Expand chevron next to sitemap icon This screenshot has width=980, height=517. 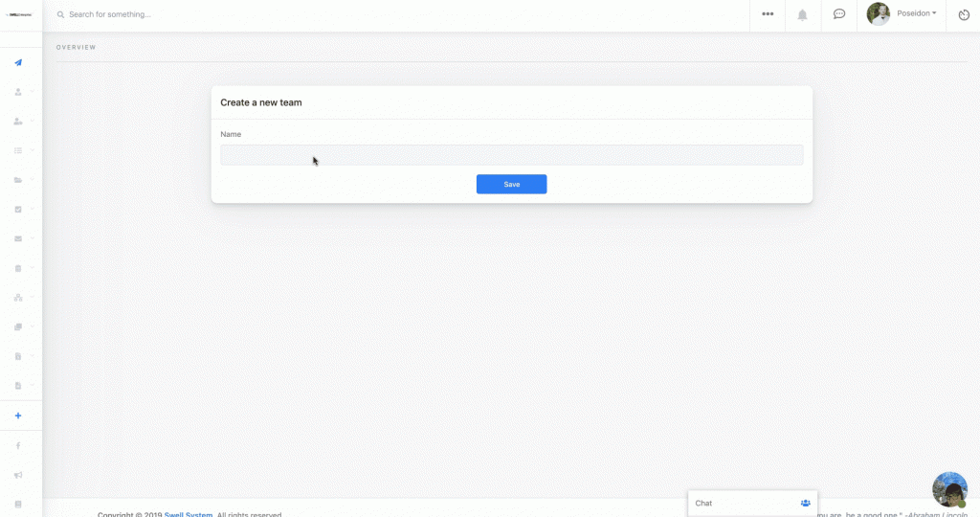pos(33,297)
